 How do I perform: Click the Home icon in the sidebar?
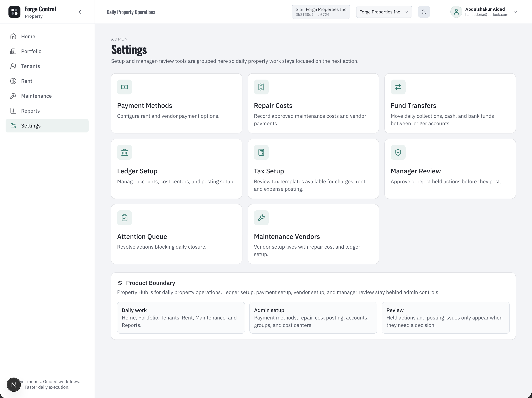(x=13, y=36)
